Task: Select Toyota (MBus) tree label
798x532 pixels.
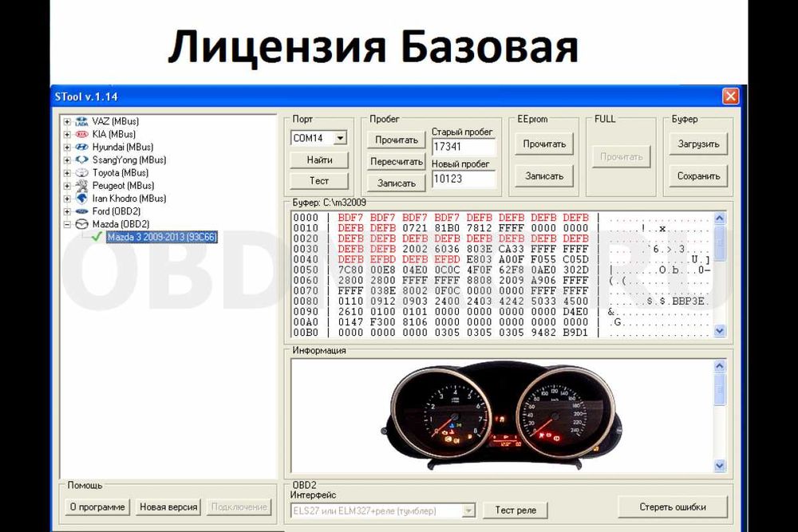Action: 120,173
